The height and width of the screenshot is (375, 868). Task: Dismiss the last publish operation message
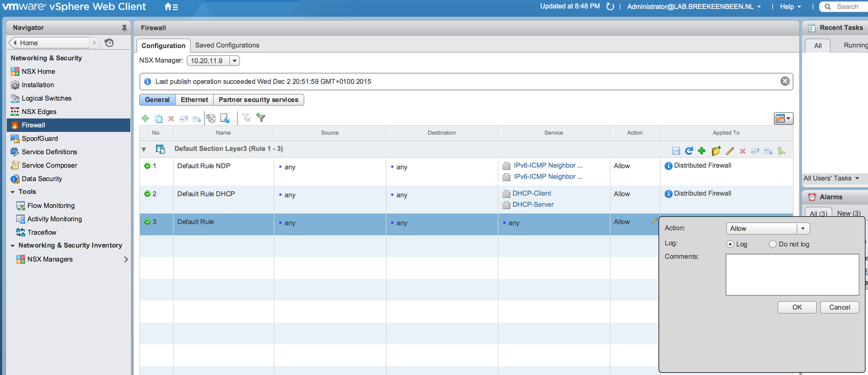[785, 81]
